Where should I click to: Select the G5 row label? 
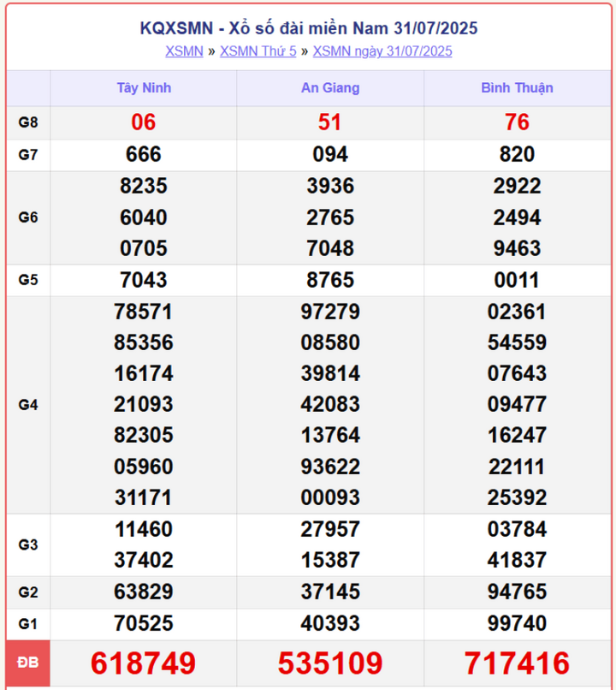click(28, 280)
